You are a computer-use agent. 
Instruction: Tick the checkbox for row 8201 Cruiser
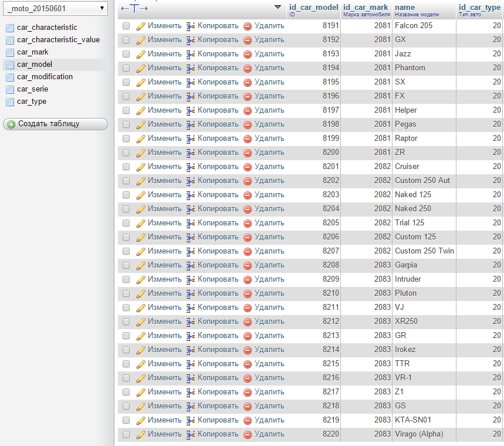click(x=126, y=167)
